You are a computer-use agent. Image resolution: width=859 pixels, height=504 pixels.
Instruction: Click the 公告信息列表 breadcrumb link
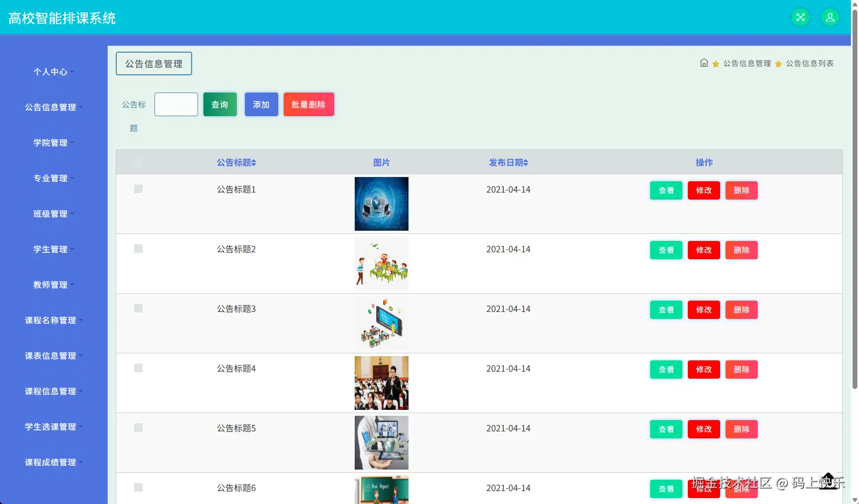pos(809,63)
